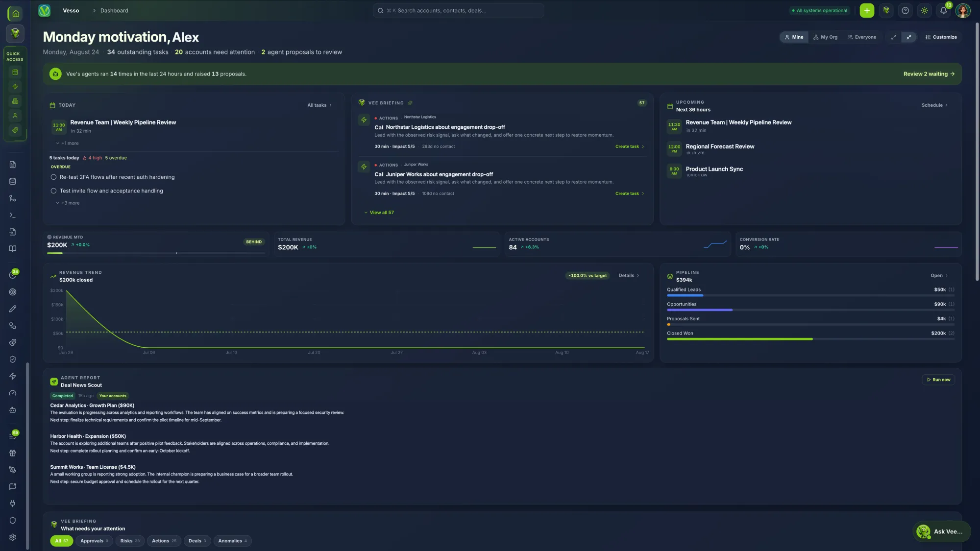Mark 'Test invite flow' task as done
Image resolution: width=980 pixels, height=551 pixels.
pyautogui.click(x=53, y=191)
